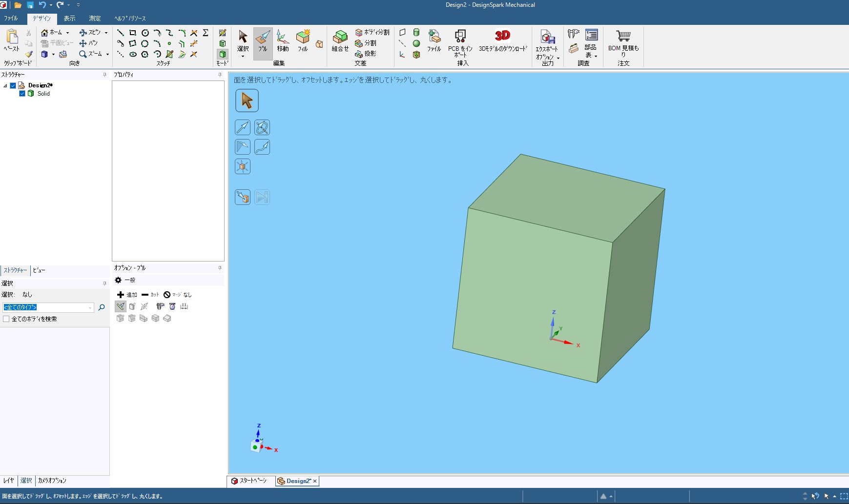The image size is (849, 504).
Task: Click the large arrow select tool in viewport
Action: tap(247, 101)
